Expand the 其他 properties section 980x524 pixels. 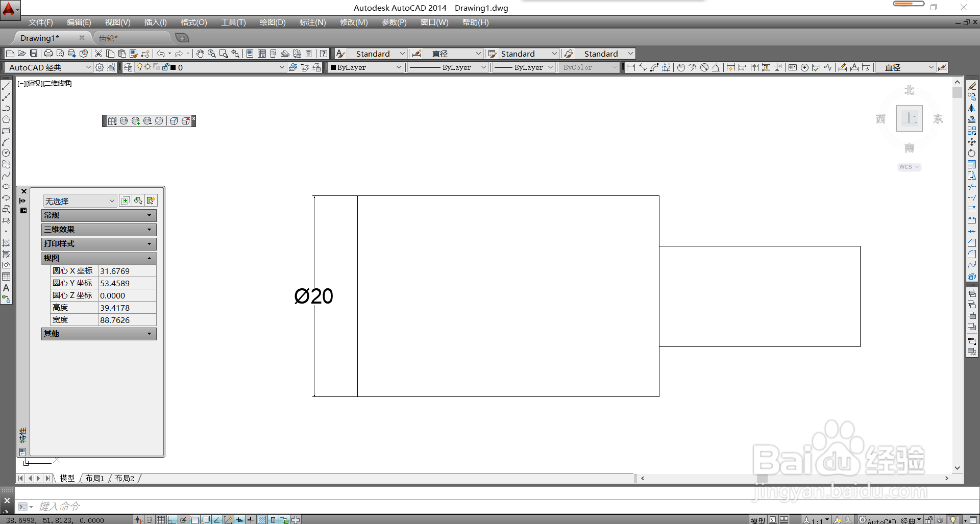click(99, 334)
